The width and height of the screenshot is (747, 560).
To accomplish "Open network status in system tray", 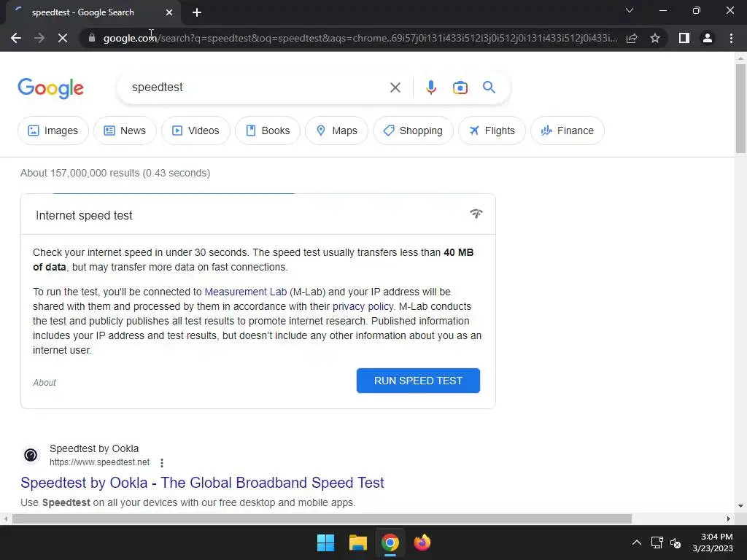I will coord(657,542).
